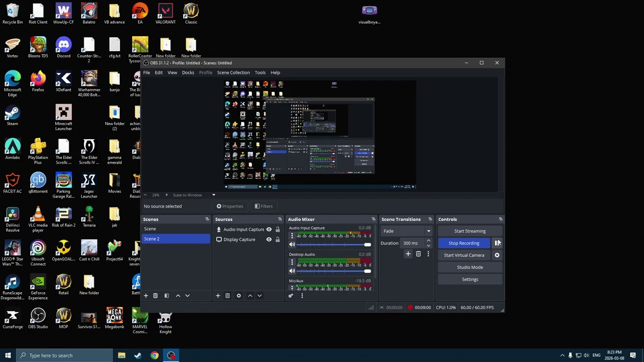This screenshot has width=644, height=362.
Task: Open source properties gear in Sources panel
Action: tap(238, 296)
